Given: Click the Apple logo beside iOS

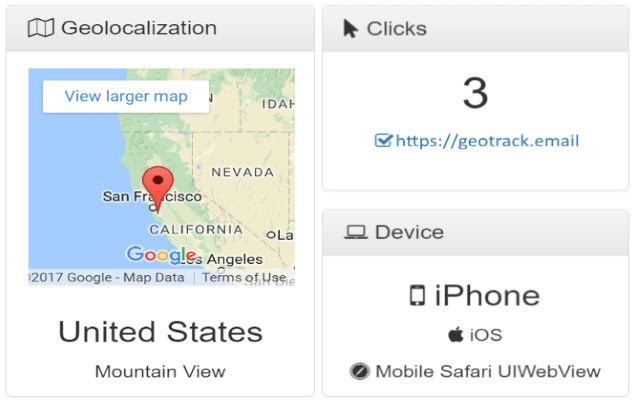Looking at the screenshot, I should (456, 334).
